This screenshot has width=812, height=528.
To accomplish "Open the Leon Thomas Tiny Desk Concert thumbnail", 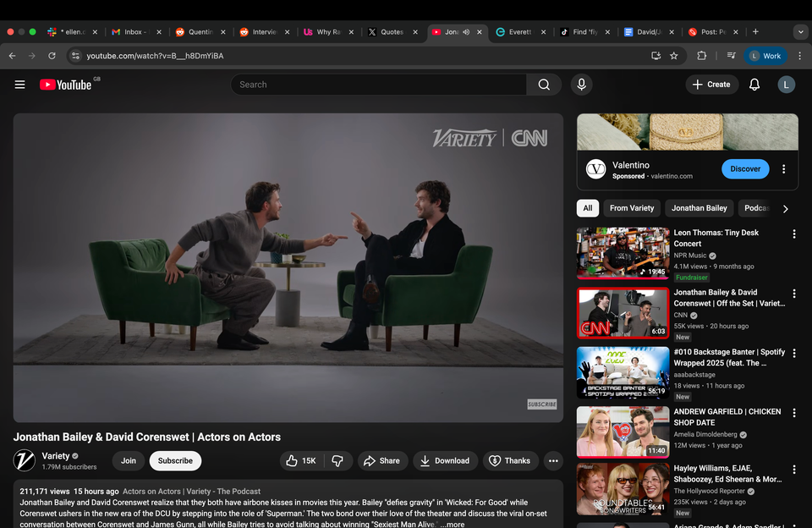I will pos(623,253).
